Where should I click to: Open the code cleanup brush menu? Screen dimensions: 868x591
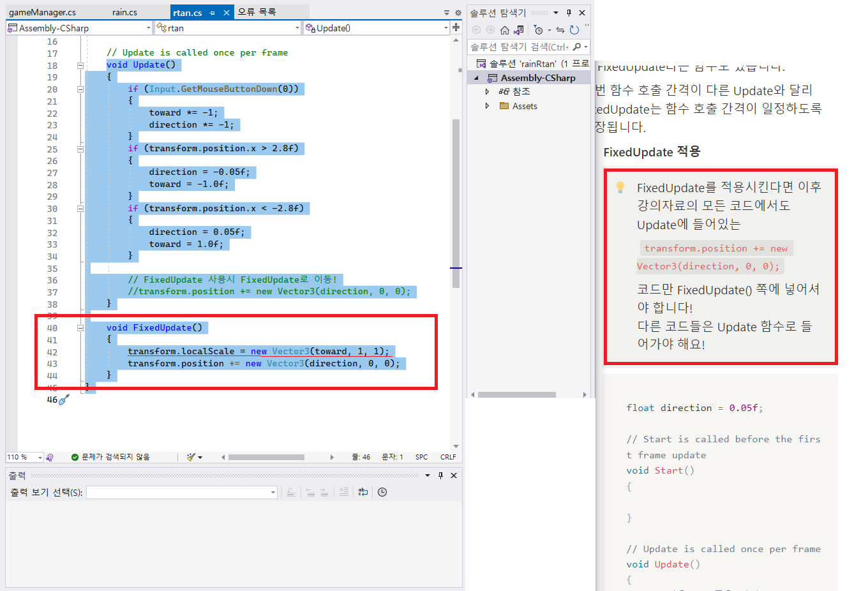click(x=194, y=457)
